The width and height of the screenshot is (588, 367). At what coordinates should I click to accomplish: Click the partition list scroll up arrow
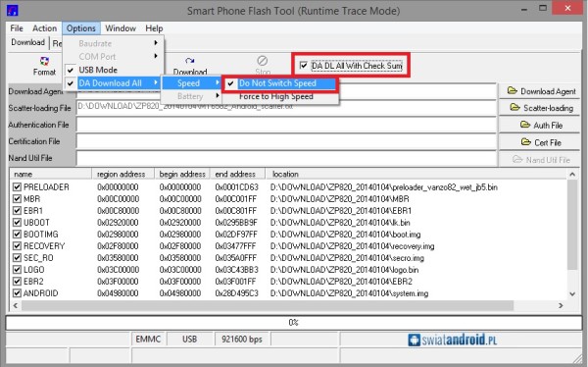(x=572, y=174)
